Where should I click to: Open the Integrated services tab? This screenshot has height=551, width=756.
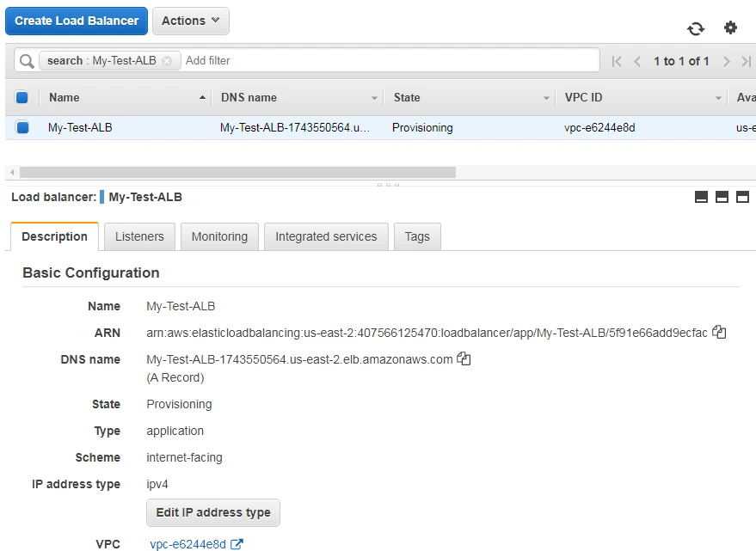coord(326,236)
